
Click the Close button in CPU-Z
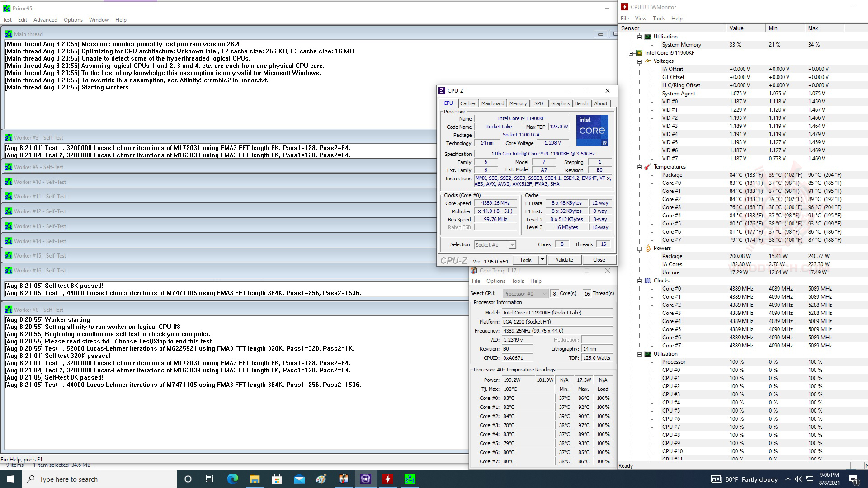(x=599, y=260)
